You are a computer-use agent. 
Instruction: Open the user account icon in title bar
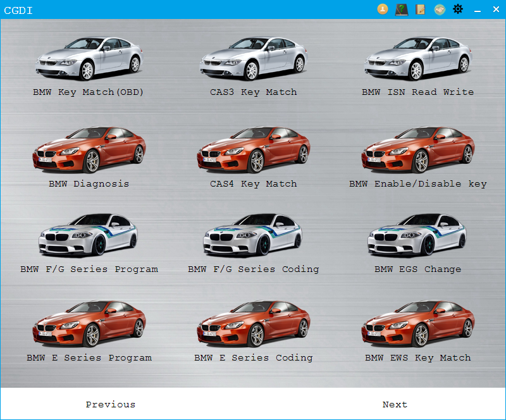pos(383,9)
